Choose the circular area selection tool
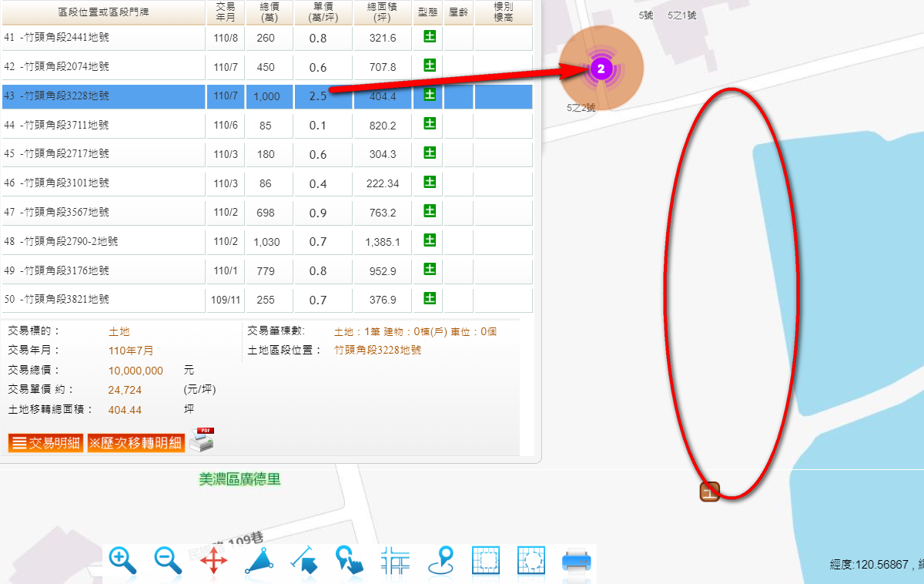924x584 pixels. (532, 560)
